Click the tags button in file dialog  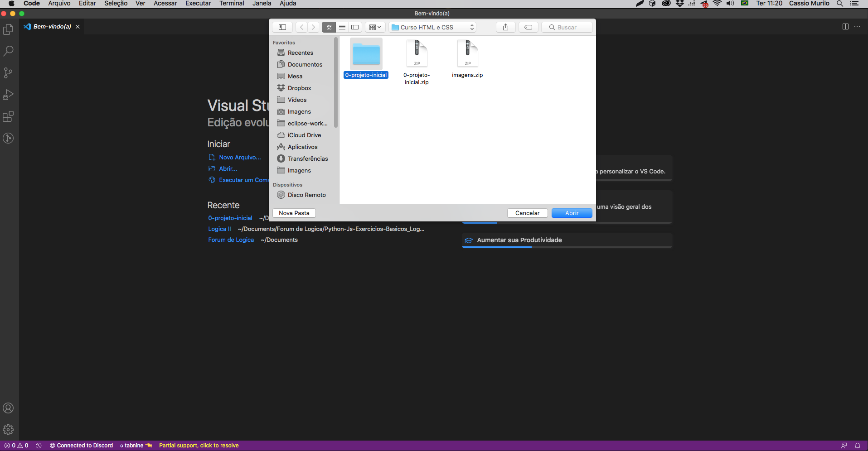[529, 27]
